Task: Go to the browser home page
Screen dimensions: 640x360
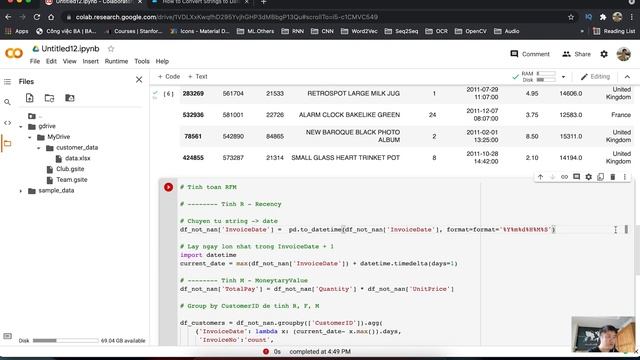Action: point(51,17)
